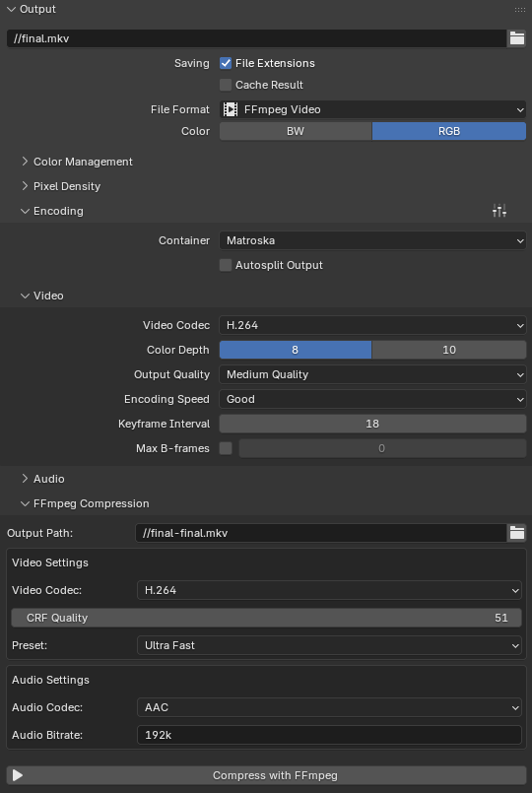
Task: Click Audio Bitrate 192k field
Action: [x=329, y=735]
